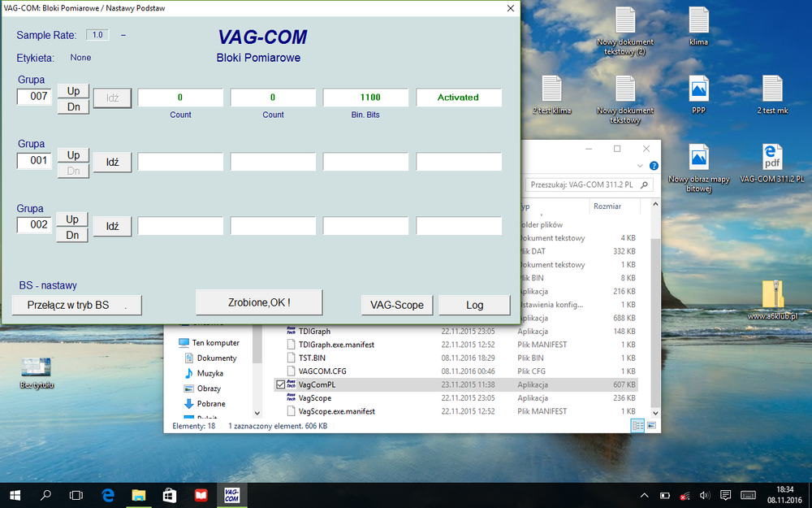Click the Grupa 001 number input field
The width and height of the screenshot is (812, 508).
click(x=35, y=161)
